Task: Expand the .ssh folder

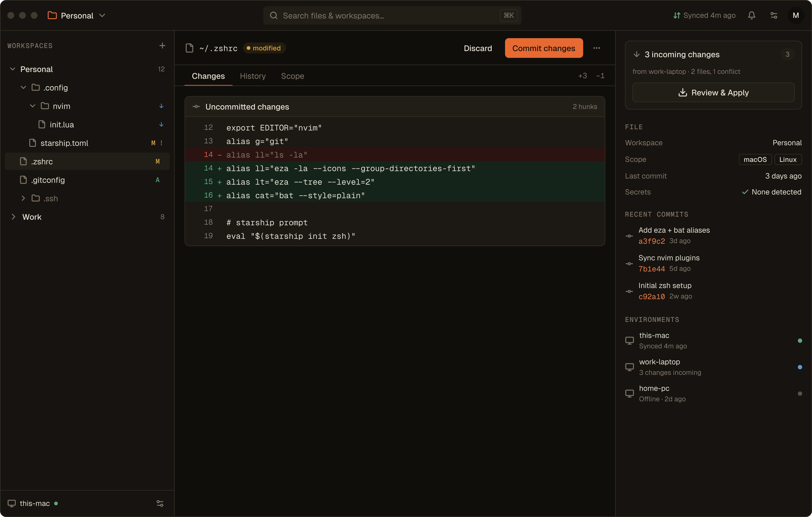Action: [23, 198]
